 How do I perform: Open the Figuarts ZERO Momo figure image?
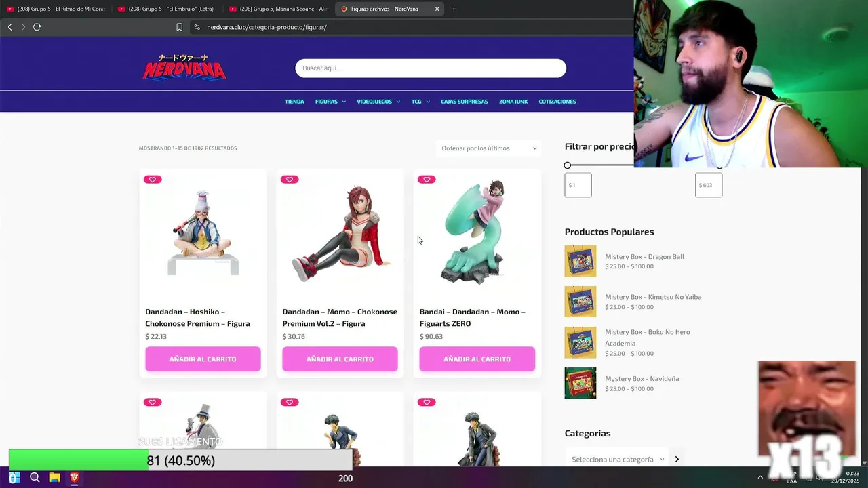coord(477,232)
